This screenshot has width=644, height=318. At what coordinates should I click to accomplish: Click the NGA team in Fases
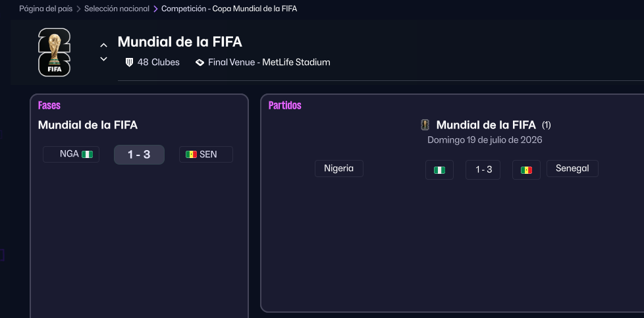pyautogui.click(x=69, y=154)
